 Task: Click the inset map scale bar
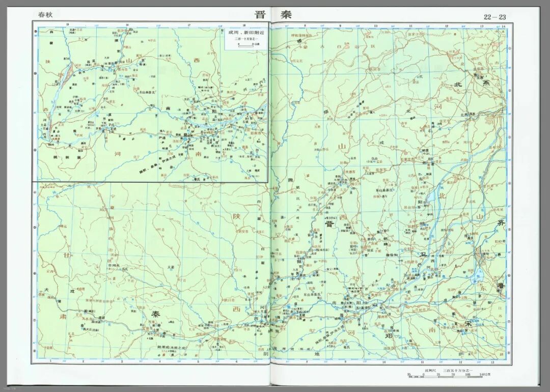[245, 44]
